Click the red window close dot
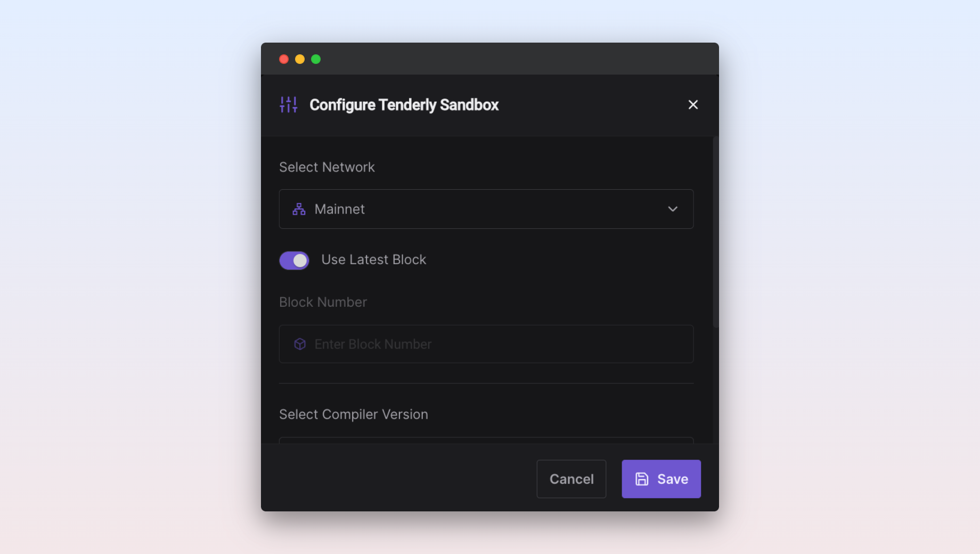This screenshot has height=554, width=980. click(284, 59)
